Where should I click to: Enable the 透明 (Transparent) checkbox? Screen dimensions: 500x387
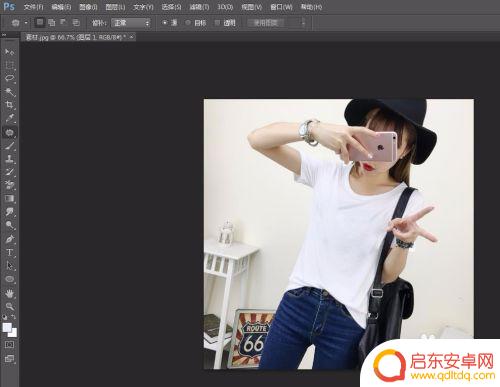point(217,23)
